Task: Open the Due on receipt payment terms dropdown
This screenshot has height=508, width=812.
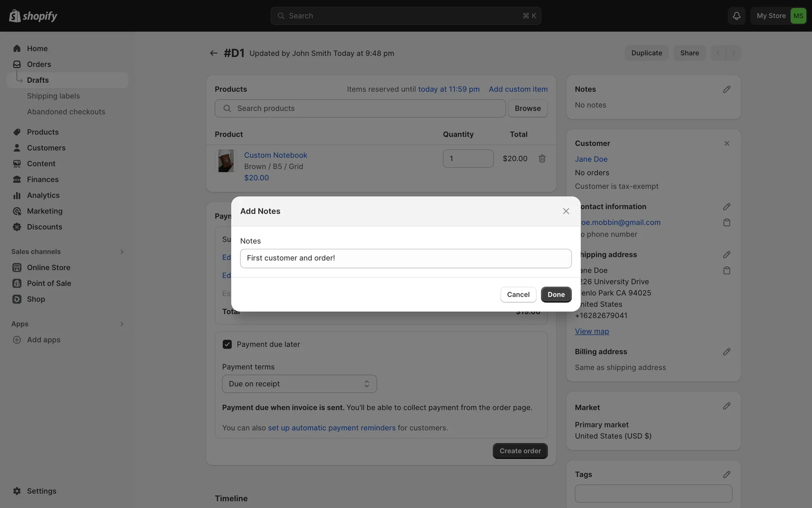Action: tap(299, 384)
